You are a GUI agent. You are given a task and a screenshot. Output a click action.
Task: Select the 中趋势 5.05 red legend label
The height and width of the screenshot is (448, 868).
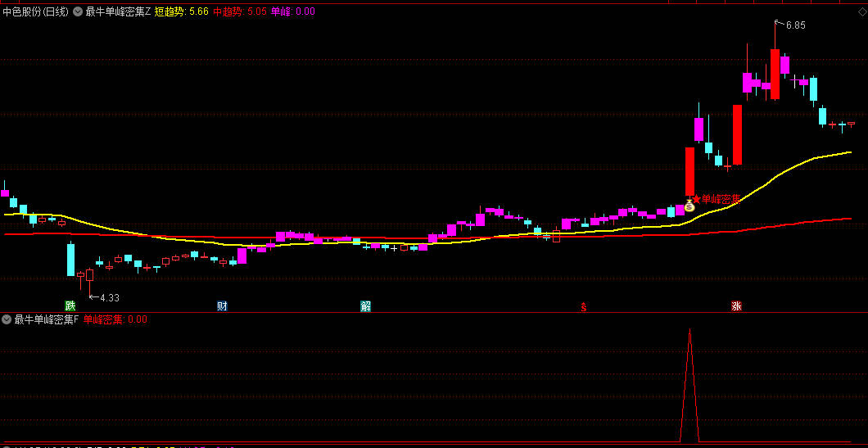point(240,11)
